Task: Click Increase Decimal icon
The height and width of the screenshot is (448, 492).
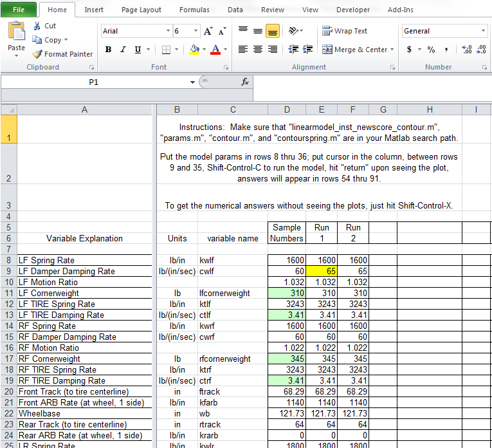Action: click(x=466, y=50)
